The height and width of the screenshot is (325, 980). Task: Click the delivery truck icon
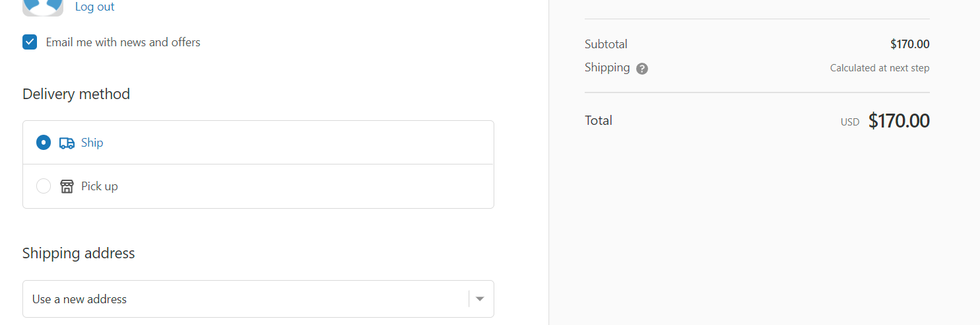coord(67,143)
